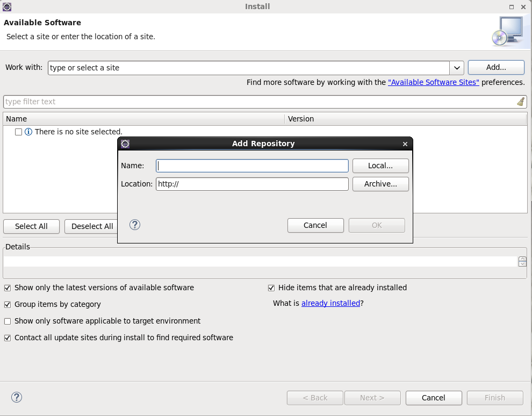Click the help icon in Add Repository dialog
This screenshot has height=416, width=532.
pyautogui.click(x=135, y=225)
